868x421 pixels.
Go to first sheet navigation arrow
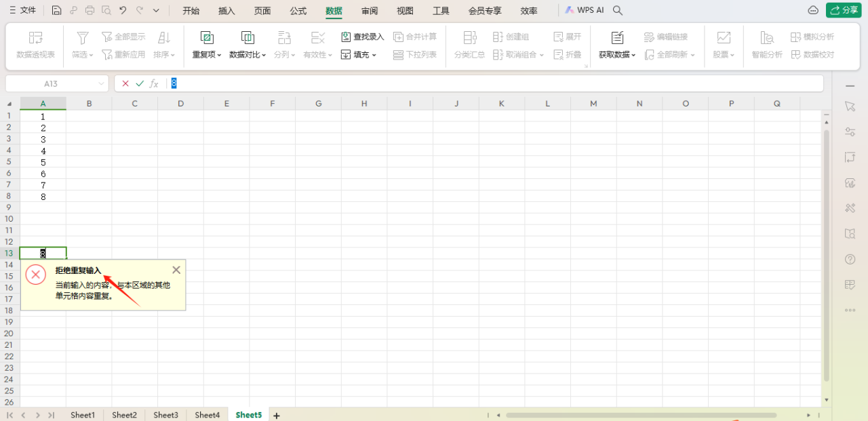10,415
